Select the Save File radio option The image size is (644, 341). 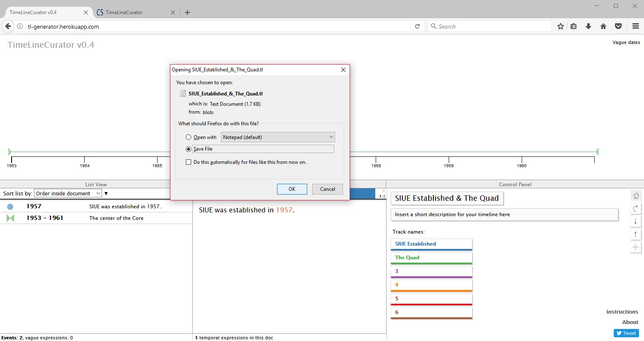click(189, 149)
